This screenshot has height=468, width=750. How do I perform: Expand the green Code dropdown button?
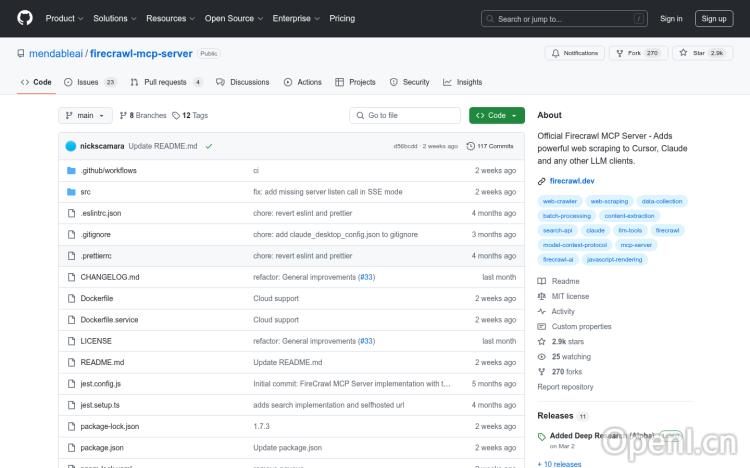496,116
